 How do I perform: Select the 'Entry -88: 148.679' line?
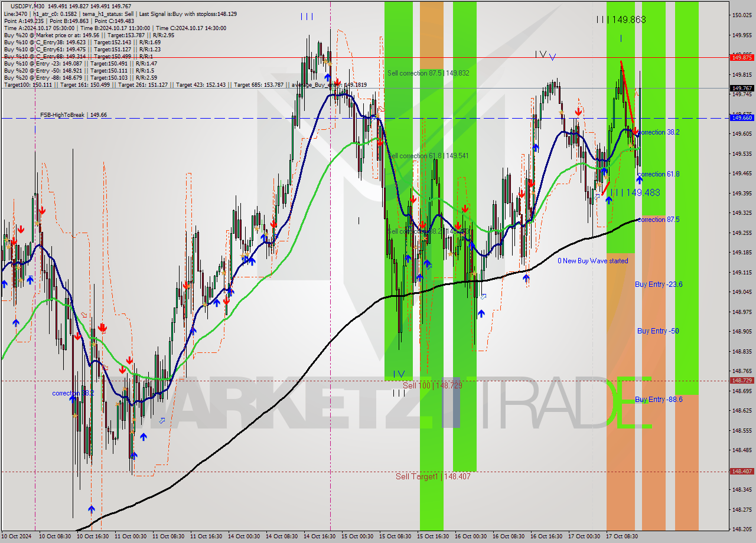[80, 77]
